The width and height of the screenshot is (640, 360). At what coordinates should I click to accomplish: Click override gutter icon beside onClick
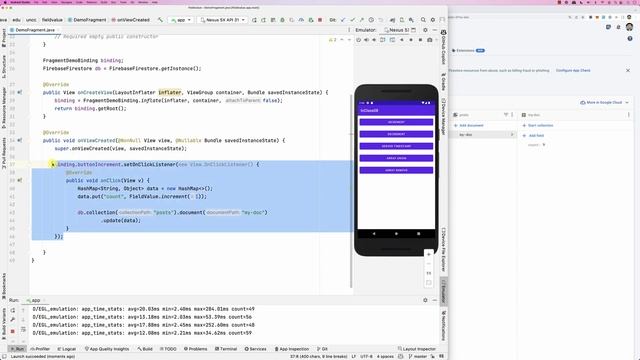(x=20, y=180)
